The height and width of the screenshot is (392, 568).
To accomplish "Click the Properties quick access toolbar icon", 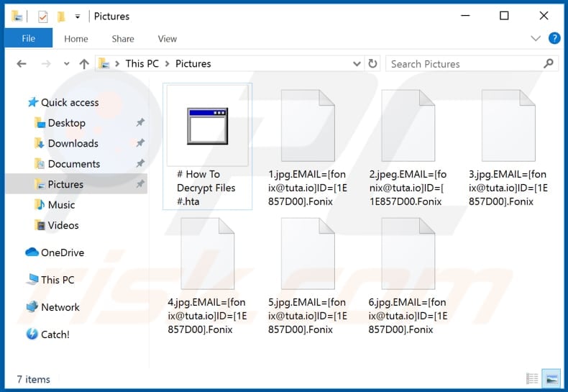I will coord(42,17).
